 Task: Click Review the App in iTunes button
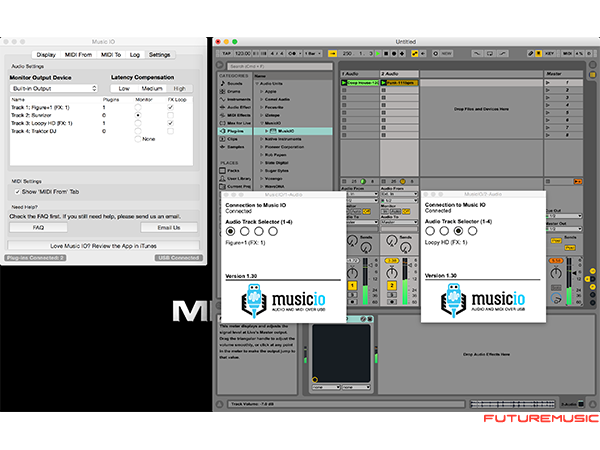pos(103,246)
